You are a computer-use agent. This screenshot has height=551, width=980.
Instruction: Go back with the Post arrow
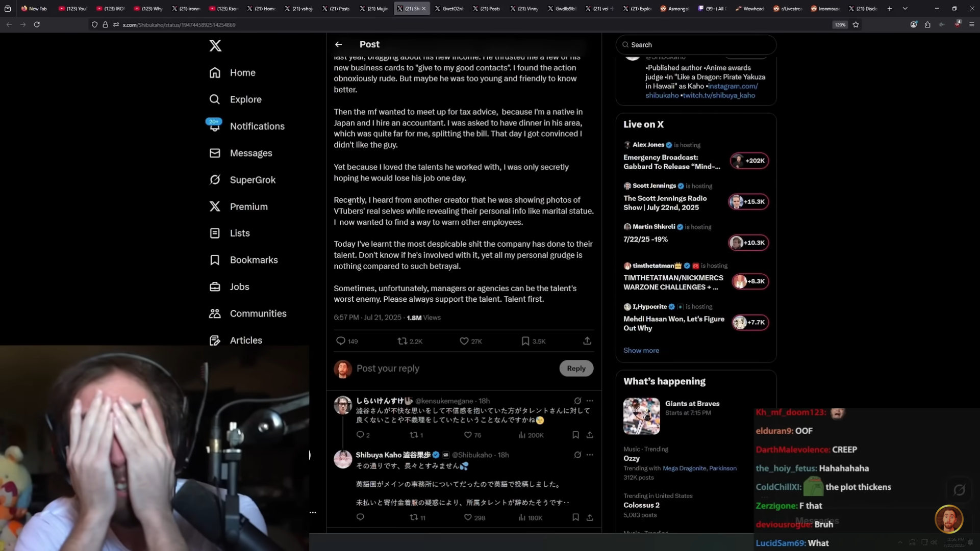338,44
